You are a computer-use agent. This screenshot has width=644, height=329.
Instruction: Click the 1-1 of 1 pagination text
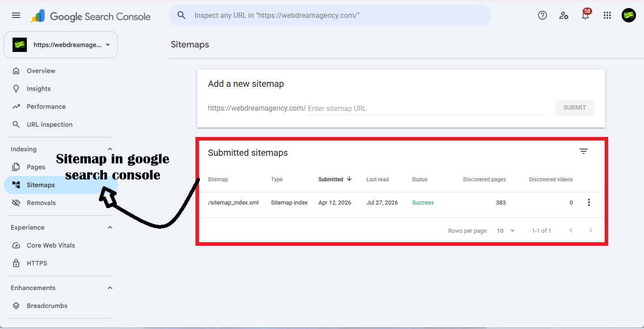(541, 231)
